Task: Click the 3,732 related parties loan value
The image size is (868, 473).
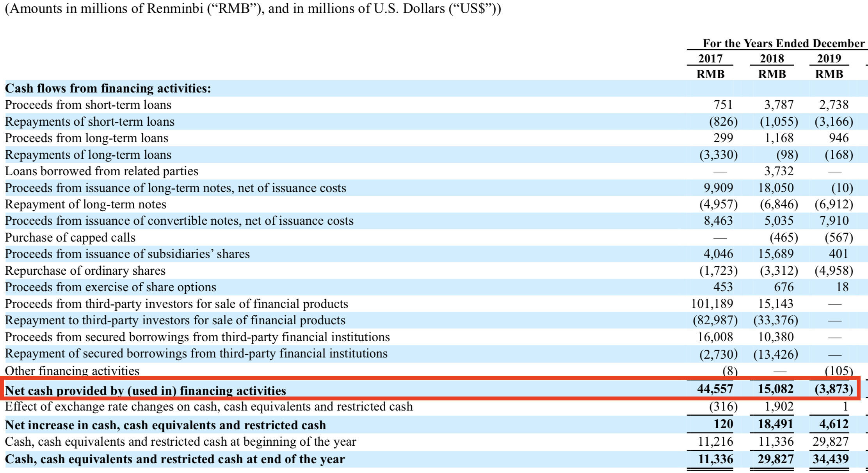Action: [779, 171]
